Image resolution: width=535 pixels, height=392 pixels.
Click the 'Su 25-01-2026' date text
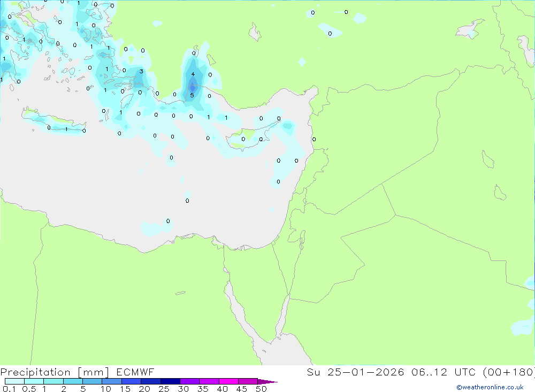[x=355, y=372]
